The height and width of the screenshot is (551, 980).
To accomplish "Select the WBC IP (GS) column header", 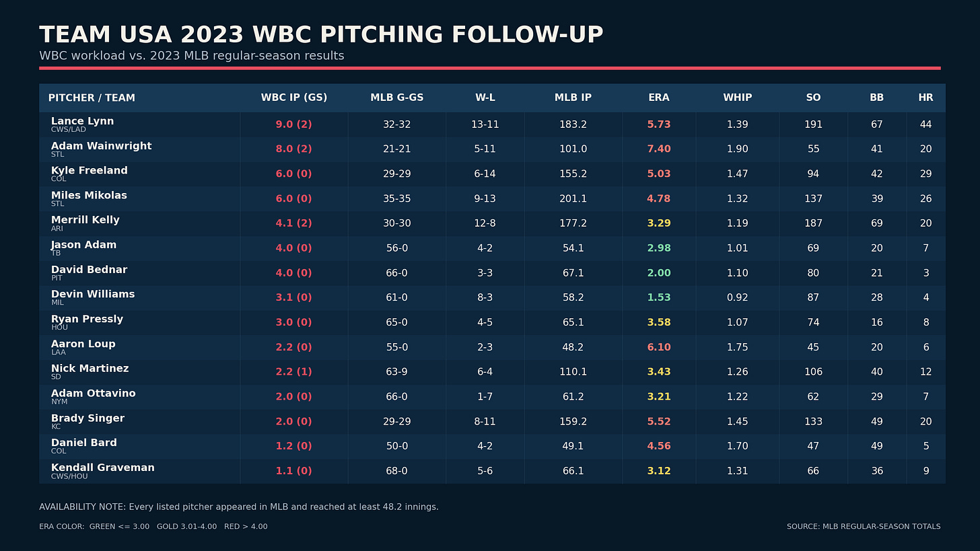I will tap(294, 98).
